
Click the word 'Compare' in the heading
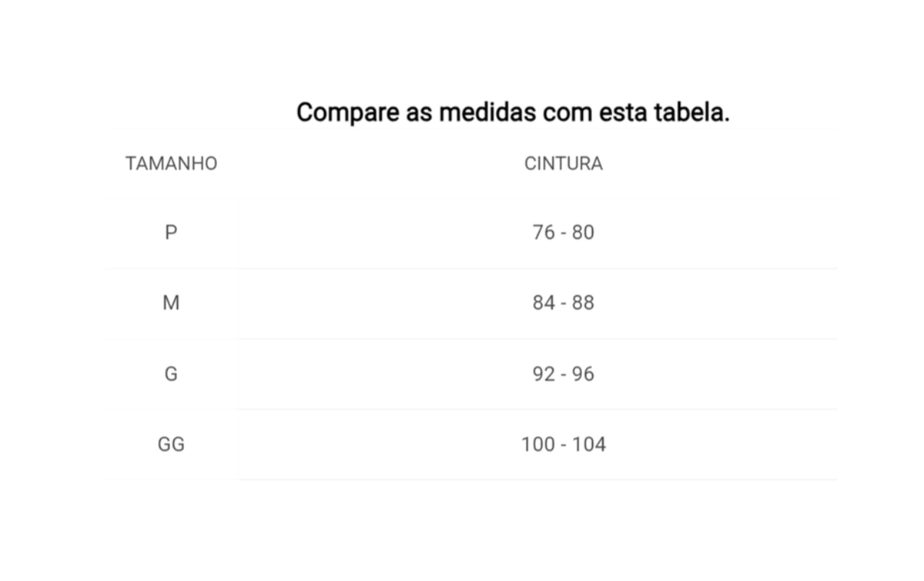[x=347, y=113]
